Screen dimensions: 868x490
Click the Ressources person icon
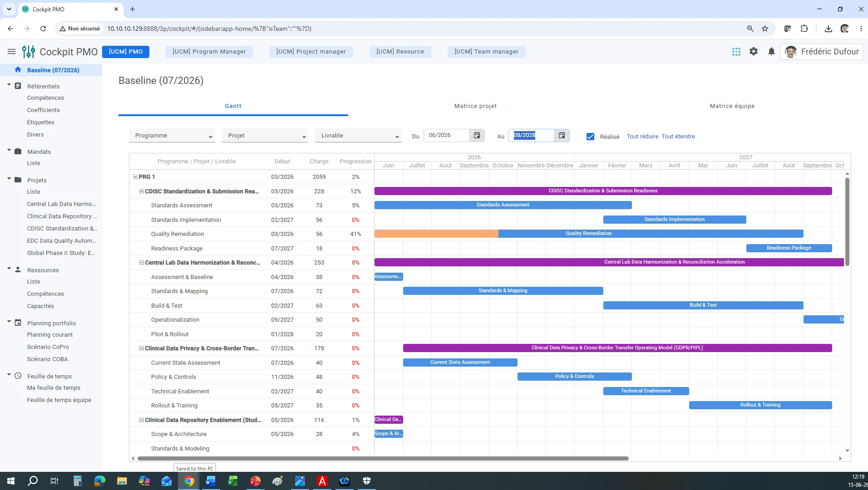[18, 269]
